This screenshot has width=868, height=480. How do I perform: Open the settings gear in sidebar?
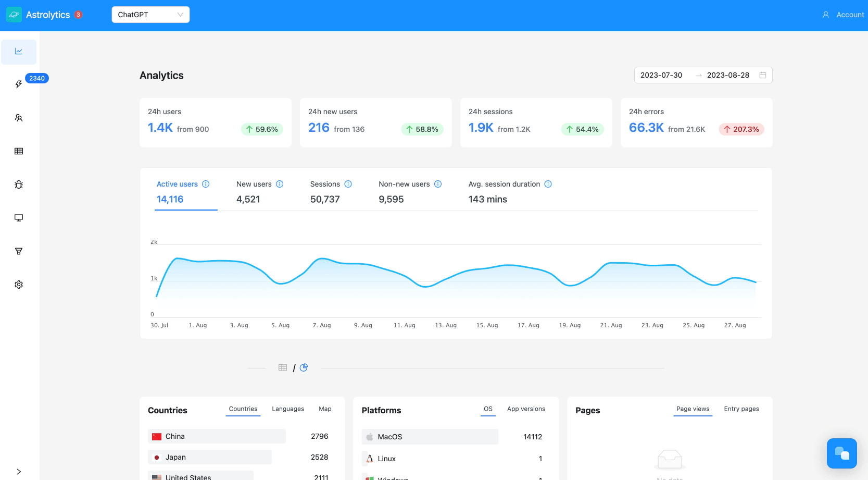(19, 284)
